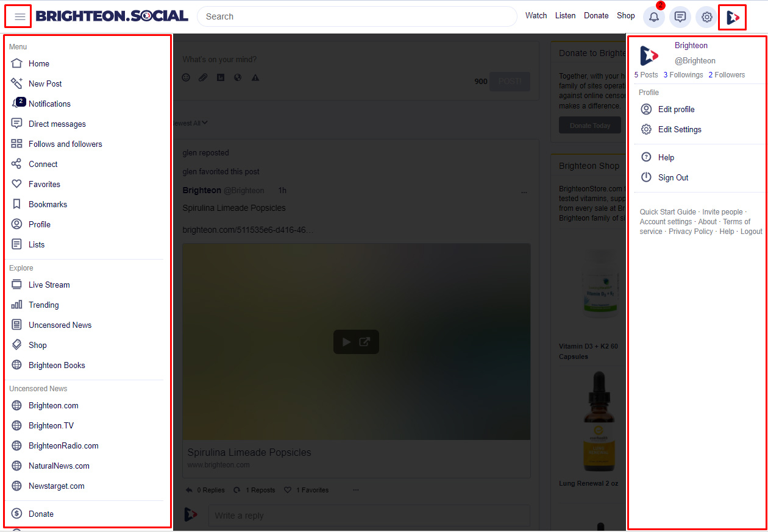Click Donate in the top navigation

pos(596,16)
